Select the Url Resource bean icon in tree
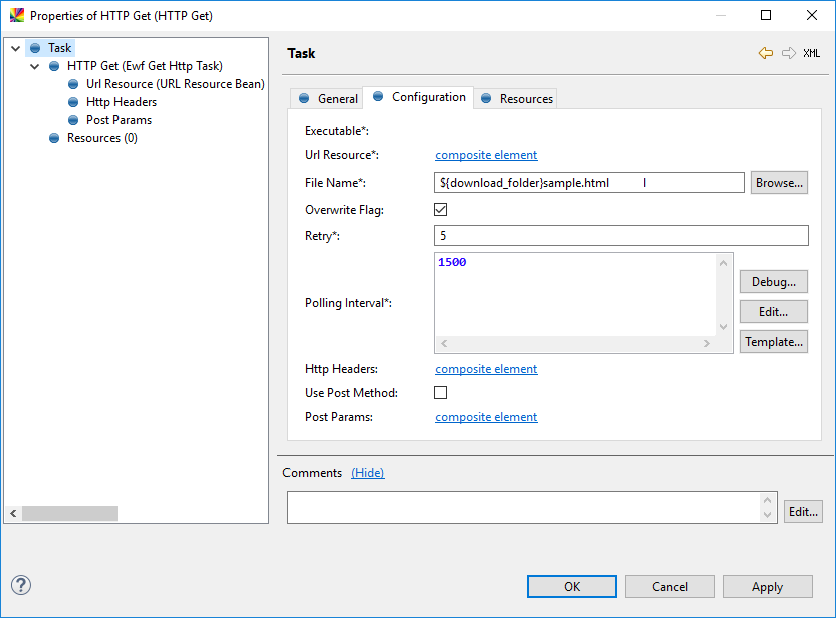The image size is (836, 618). [71, 83]
